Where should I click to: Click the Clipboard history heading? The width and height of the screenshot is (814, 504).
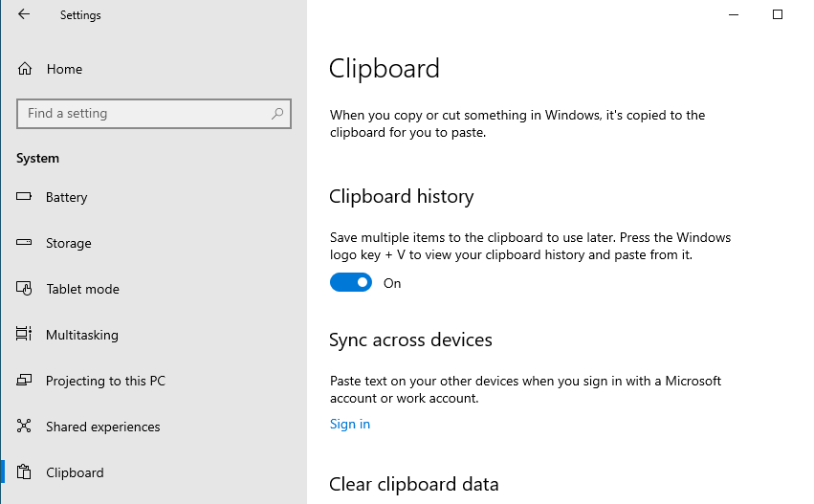402,197
